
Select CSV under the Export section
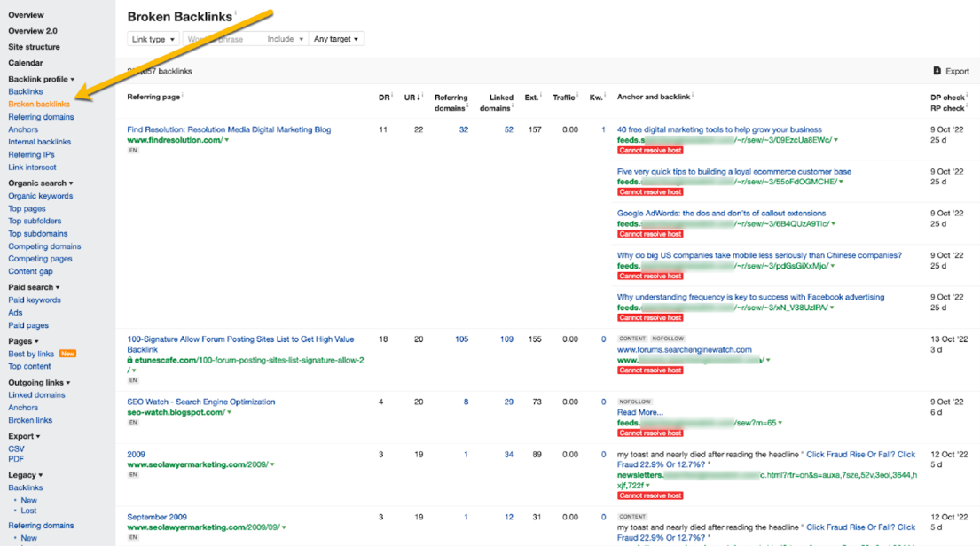point(16,449)
